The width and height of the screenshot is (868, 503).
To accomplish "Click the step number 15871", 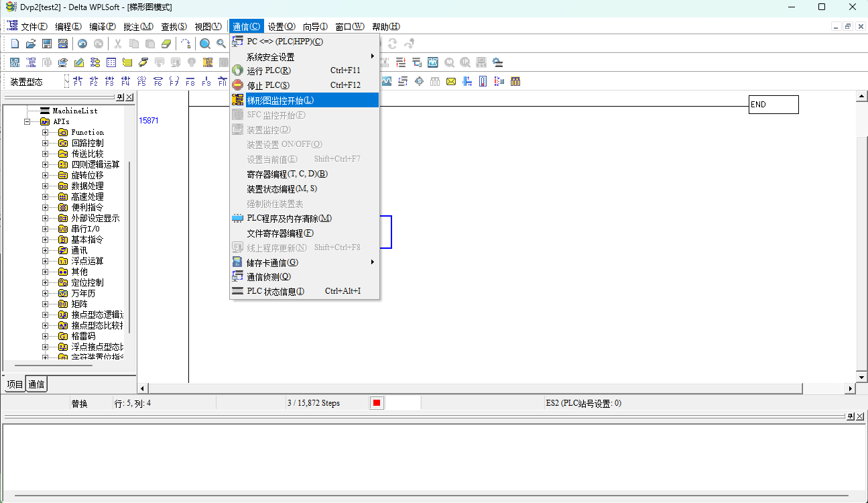I will coord(149,121).
